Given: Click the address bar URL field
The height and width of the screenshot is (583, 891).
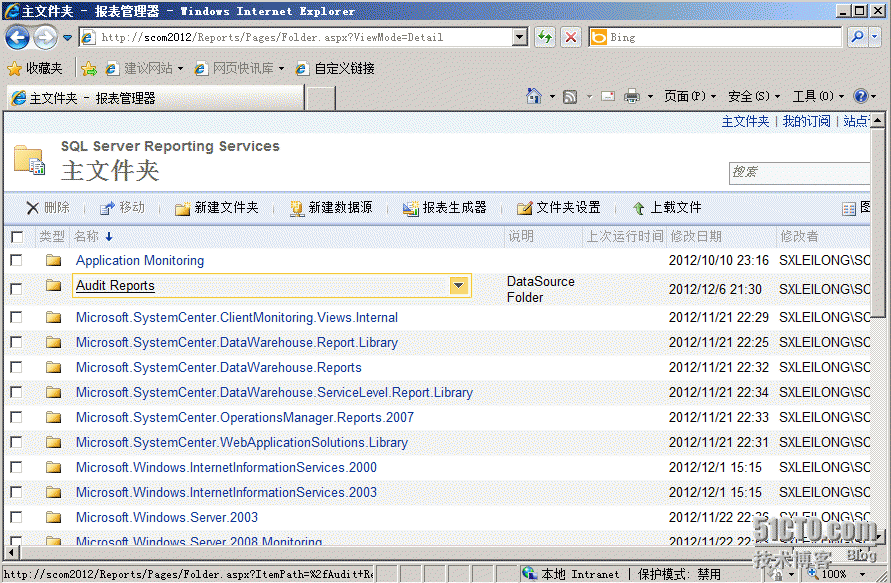Looking at the screenshot, I should [x=295, y=38].
